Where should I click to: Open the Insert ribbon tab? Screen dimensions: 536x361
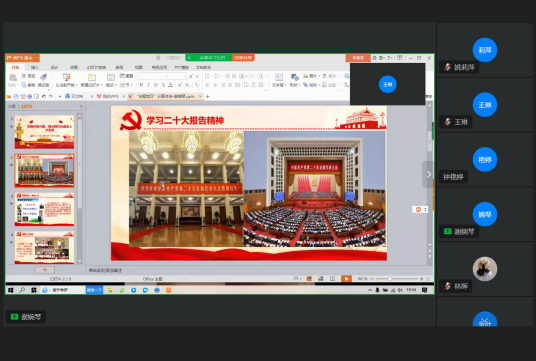pyautogui.click(x=35, y=67)
